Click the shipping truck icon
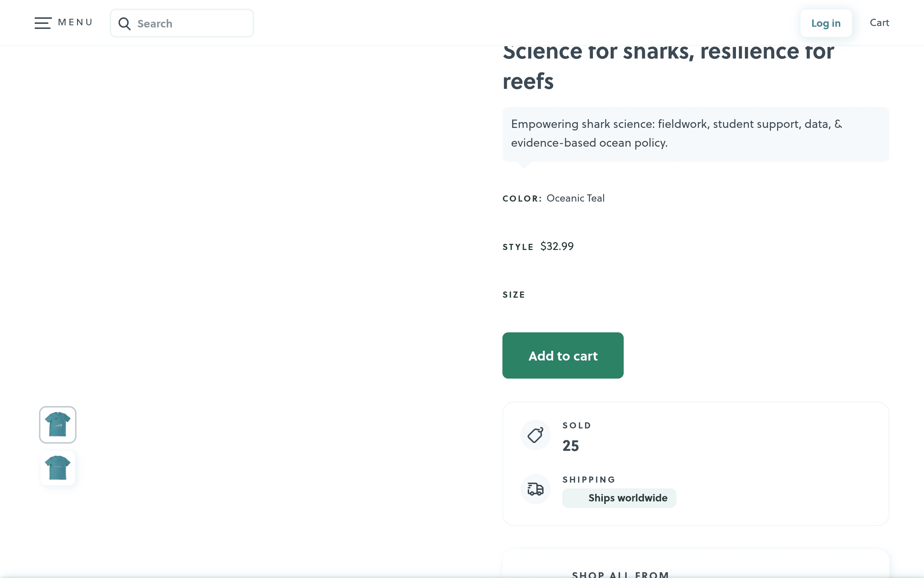This screenshot has width=924, height=578. (x=535, y=489)
